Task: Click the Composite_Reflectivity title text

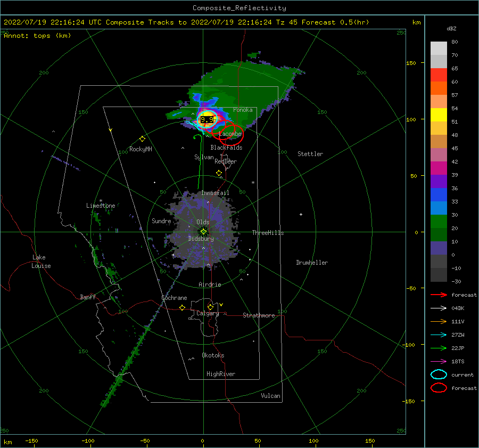Action: tap(240, 8)
